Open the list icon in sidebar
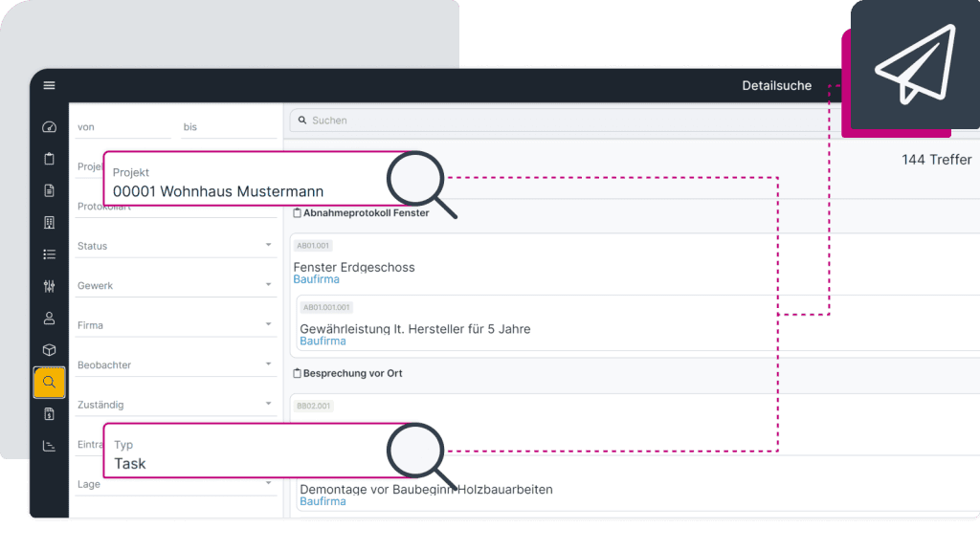Image resolution: width=980 pixels, height=551 pixels. click(50, 254)
